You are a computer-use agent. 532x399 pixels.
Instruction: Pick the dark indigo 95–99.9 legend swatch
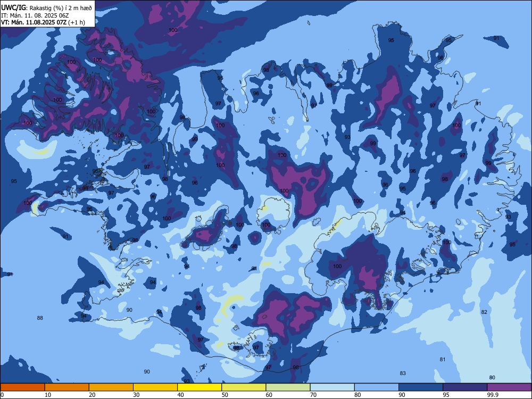click(465, 387)
